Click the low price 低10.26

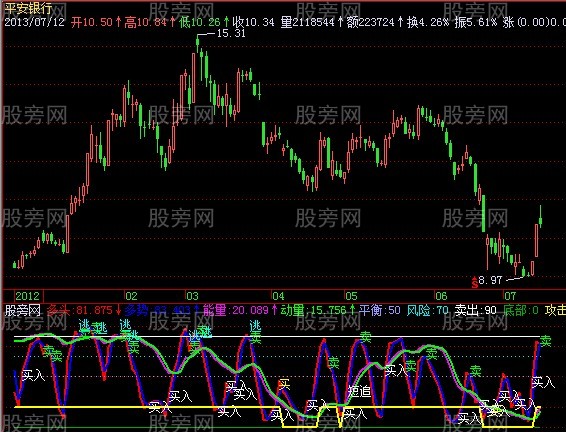200,22
